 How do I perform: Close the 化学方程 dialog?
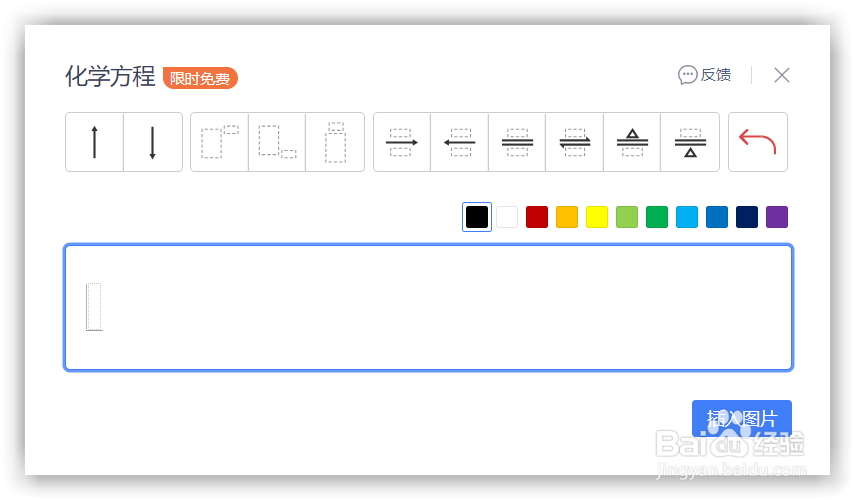pyautogui.click(x=782, y=75)
